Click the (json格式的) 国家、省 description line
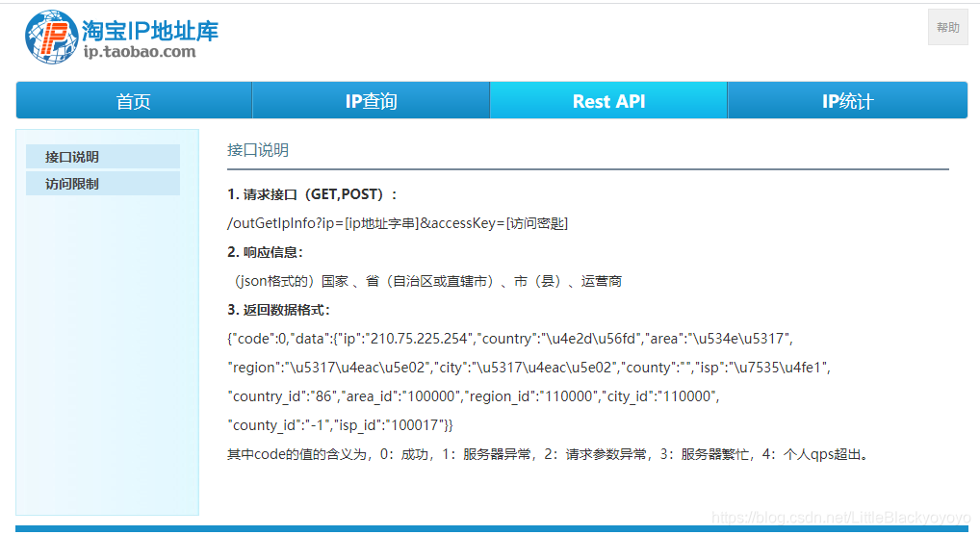This screenshot has height=535, width=980. (426, 281)
